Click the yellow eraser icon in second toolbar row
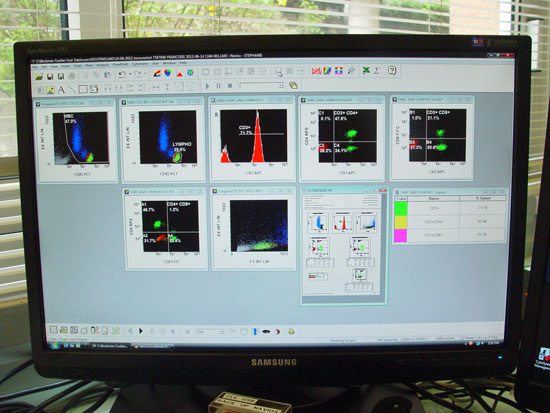This screenshot has width=550, height=413. 293,85
